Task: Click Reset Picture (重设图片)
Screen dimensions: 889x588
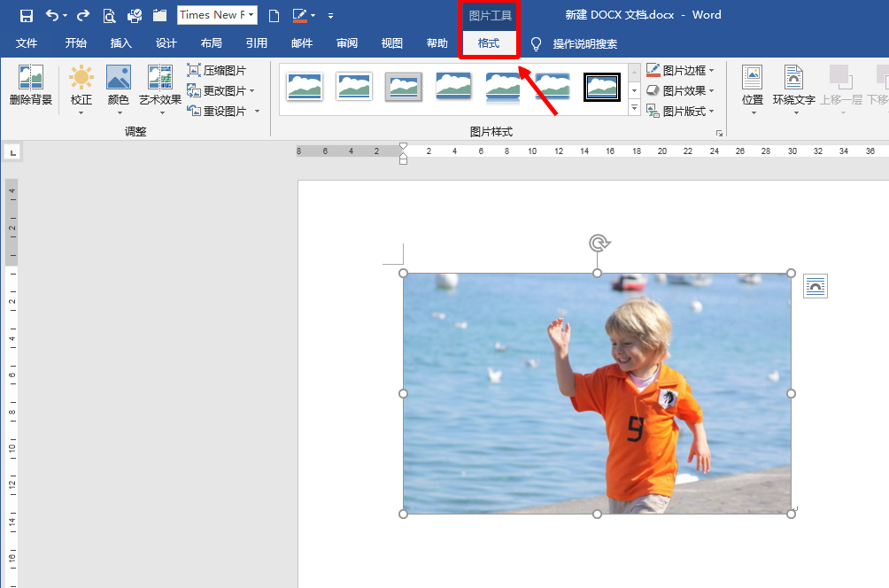Action: pos(217,112)
